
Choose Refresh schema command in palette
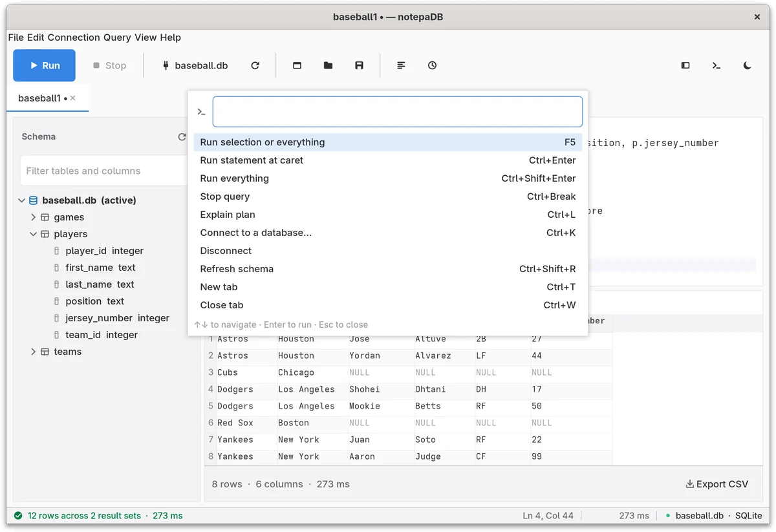tap(388, 269)
